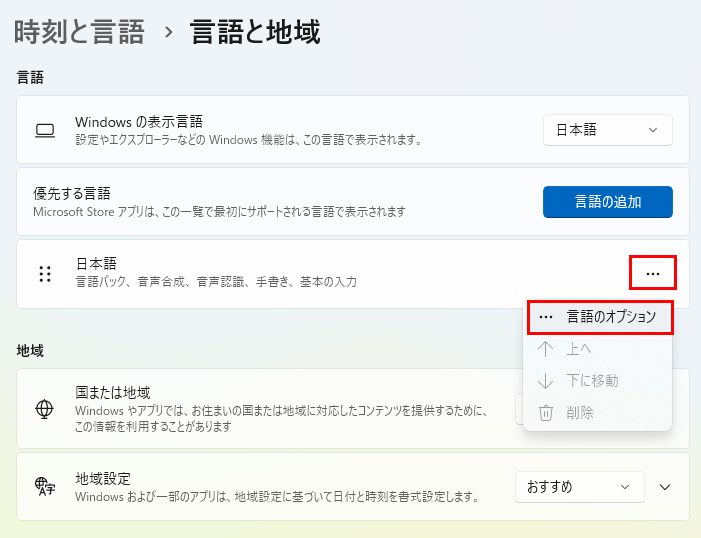Click the globe icon beside 国または地域
Screen dimensions: 701x538
point(44,408)
